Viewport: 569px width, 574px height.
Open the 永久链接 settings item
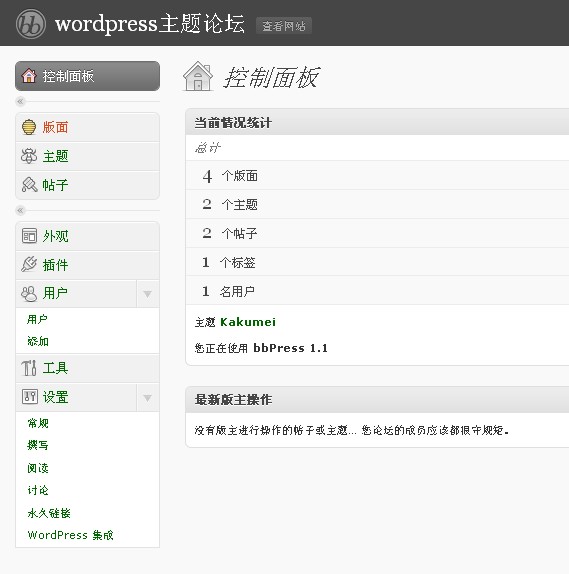click(49, 513)
